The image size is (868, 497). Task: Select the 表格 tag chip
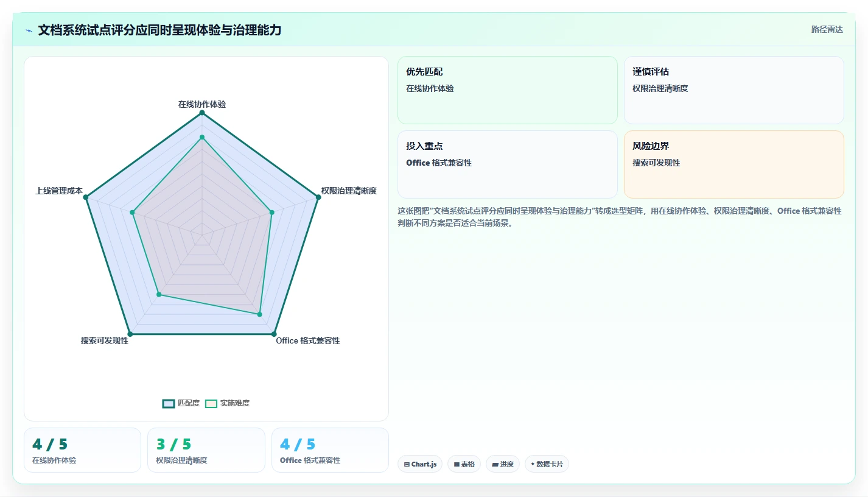[464, 464]
